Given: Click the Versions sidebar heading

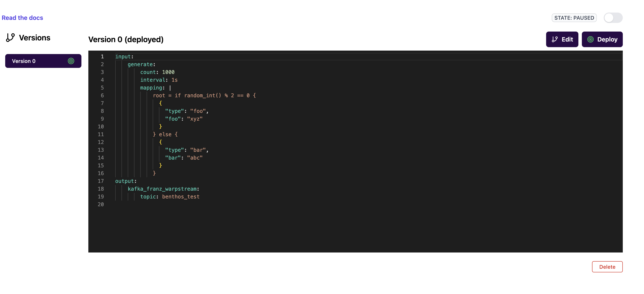Looking at the screenshot, I should [34, 38].
